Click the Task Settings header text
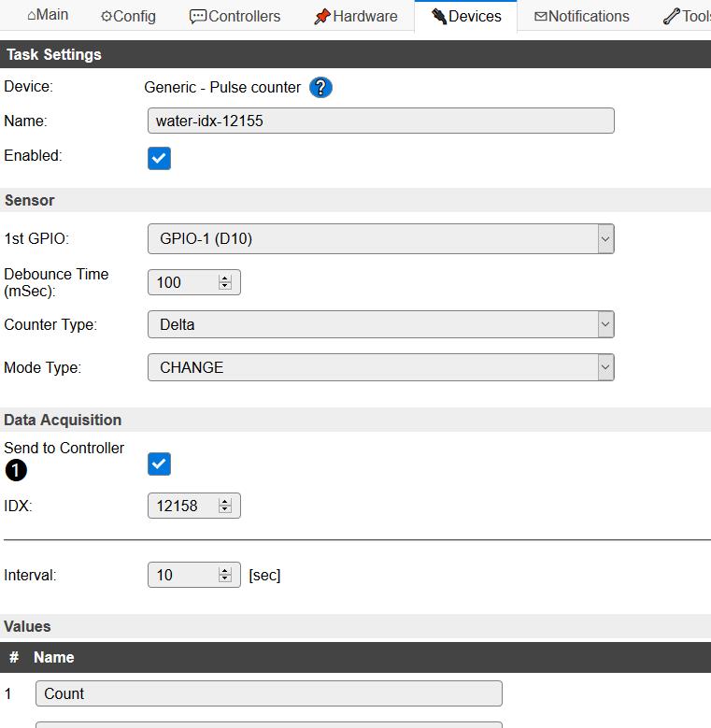The width and height of the screenshot is (711, 728). pos(54,54)
